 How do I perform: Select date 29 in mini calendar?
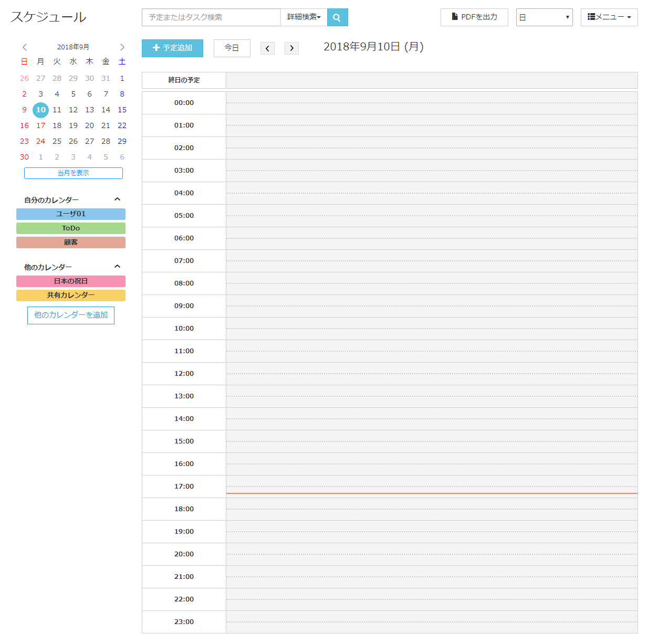(122, 142)
